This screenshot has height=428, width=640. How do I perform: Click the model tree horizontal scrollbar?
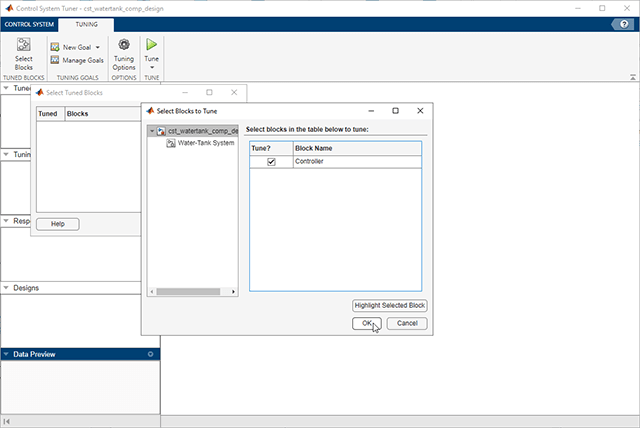click(x=188, y=292)
